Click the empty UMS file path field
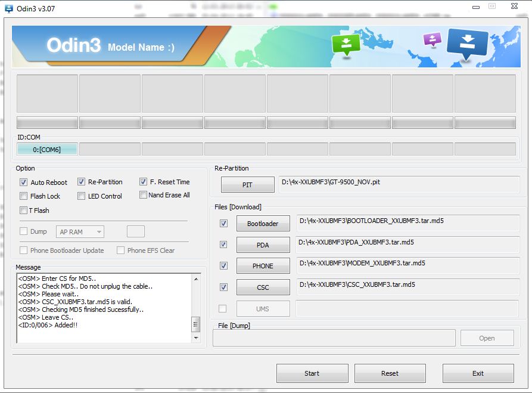532x393 pixels. tap(407, 308)
